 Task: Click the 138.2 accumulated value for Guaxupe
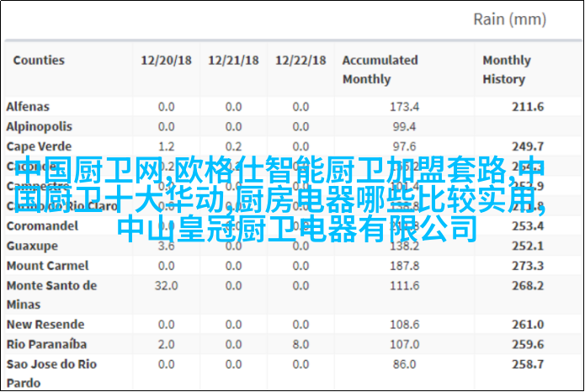point(404,246)
